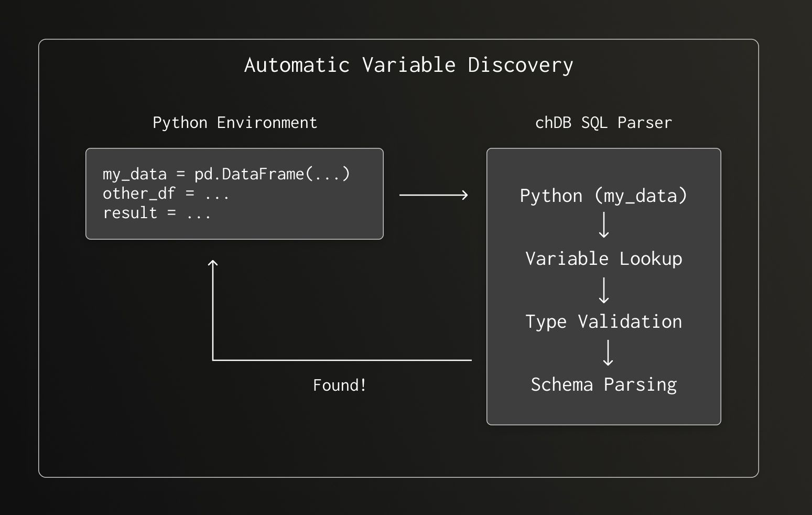Click the Python (my_data) step

tap(603, 195)
